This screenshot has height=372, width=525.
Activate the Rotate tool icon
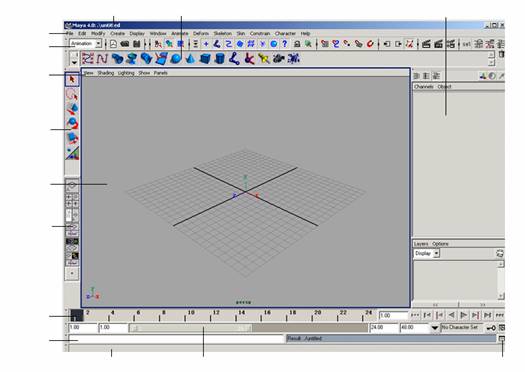pos(72,123)
